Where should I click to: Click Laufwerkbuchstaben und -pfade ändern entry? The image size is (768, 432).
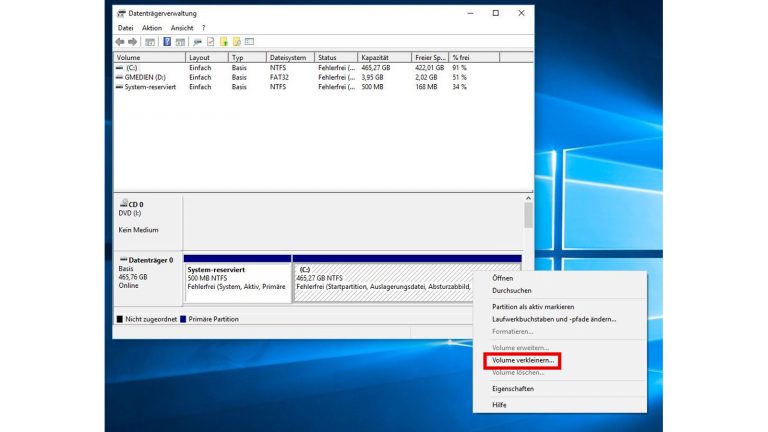(553, 319)
